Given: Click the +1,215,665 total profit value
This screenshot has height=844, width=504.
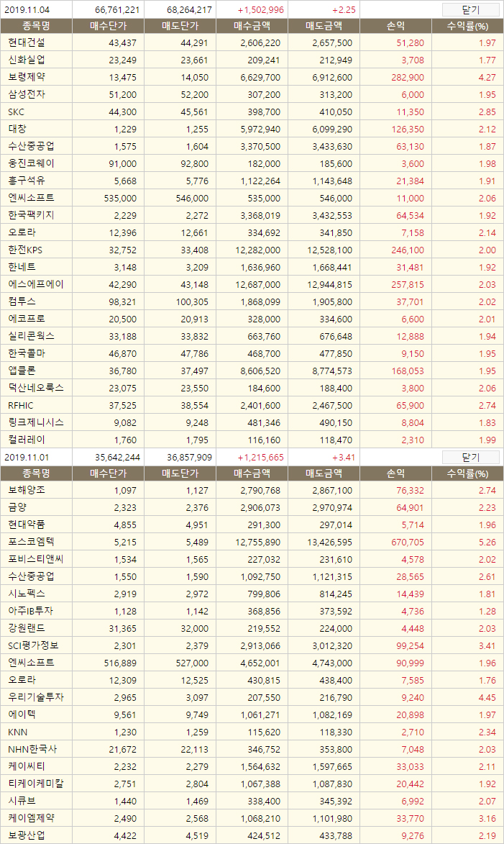Looking at the screenshot, I should coord(261,458).
